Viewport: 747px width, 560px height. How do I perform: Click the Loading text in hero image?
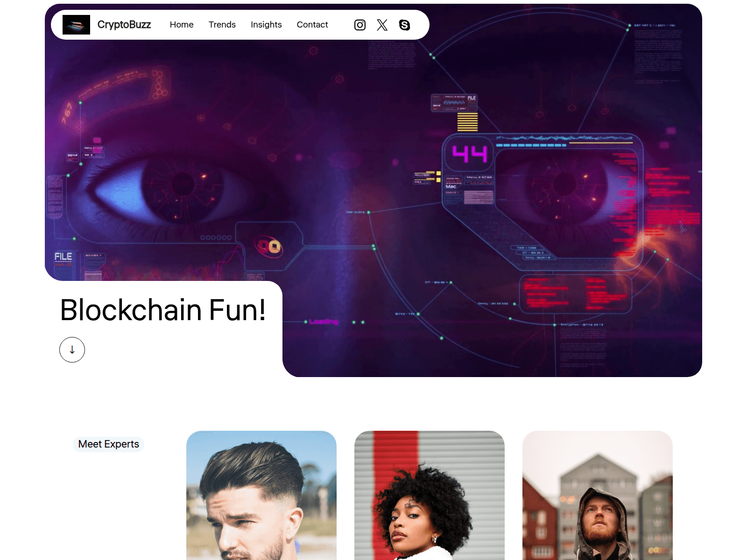tap(323, 322)
